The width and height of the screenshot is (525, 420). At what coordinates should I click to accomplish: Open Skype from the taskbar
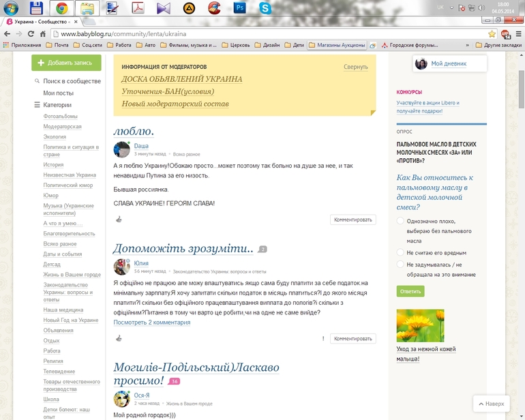click(x=265, y=9)
